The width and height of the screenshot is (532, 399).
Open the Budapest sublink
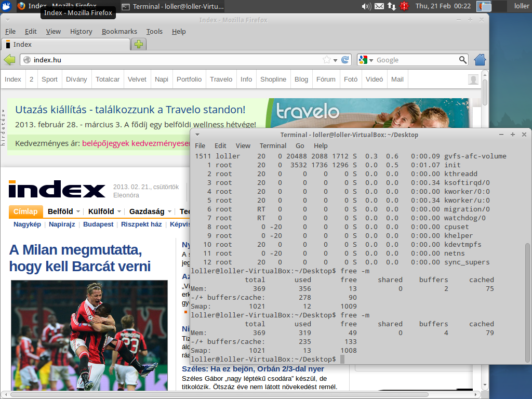tap(98, 224)
